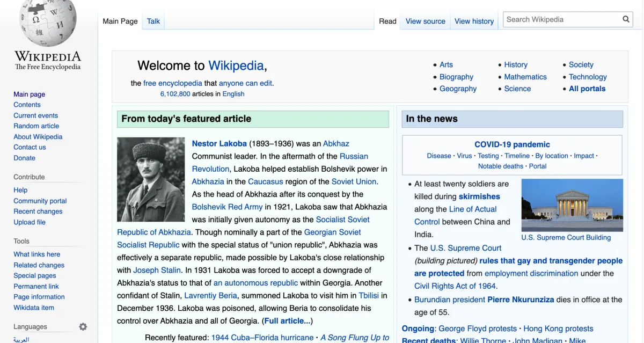Open Pierre Nkurunziza link
This screenshot has width=644, height=343.
tap(521, 300)
